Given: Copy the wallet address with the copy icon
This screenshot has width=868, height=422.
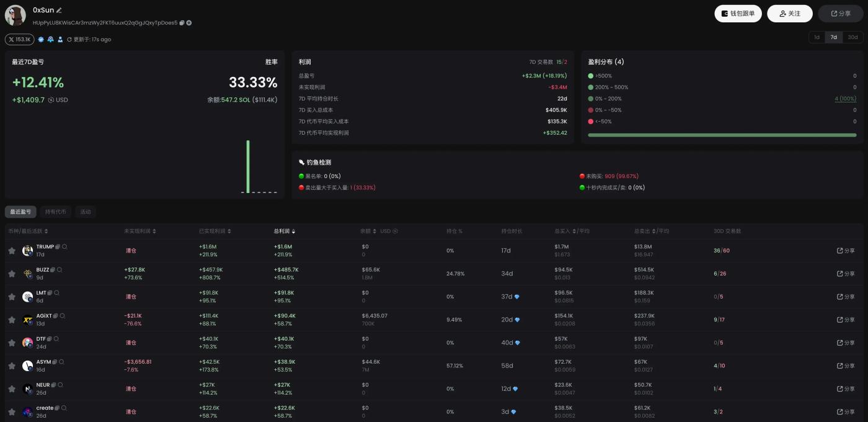Looking at the screenshot, I should click(x=182, y=23).
